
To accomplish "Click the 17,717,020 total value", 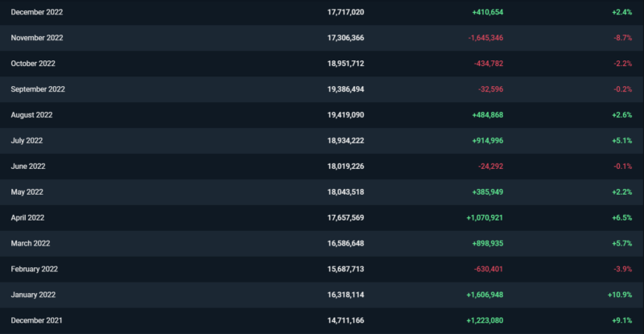I will pyautogui.click(x=346, y=12).
